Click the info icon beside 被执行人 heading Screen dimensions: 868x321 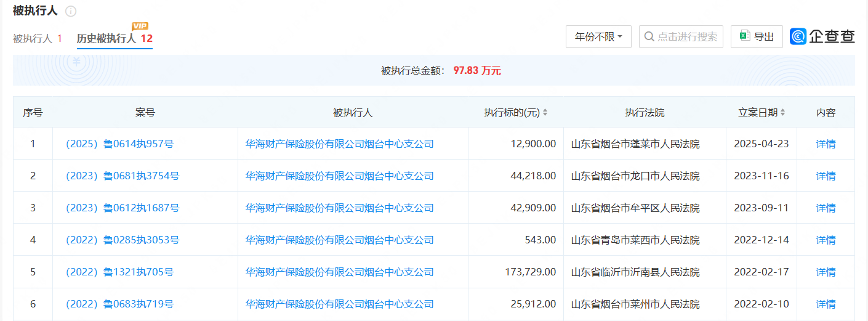71,11
